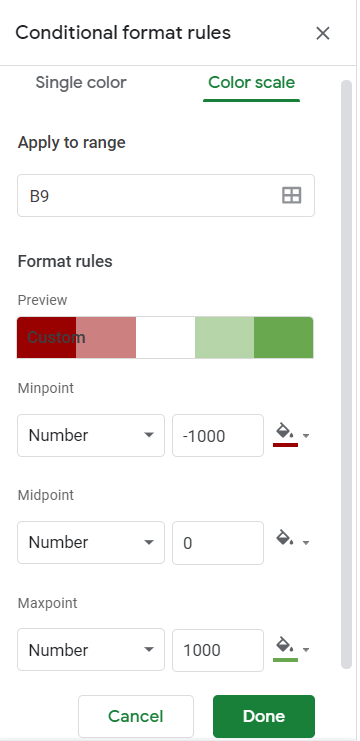This screenshot has height=741, width=360.
Task: Open the Maxpoint Number type dropdown
Action: tap(91, 650)
